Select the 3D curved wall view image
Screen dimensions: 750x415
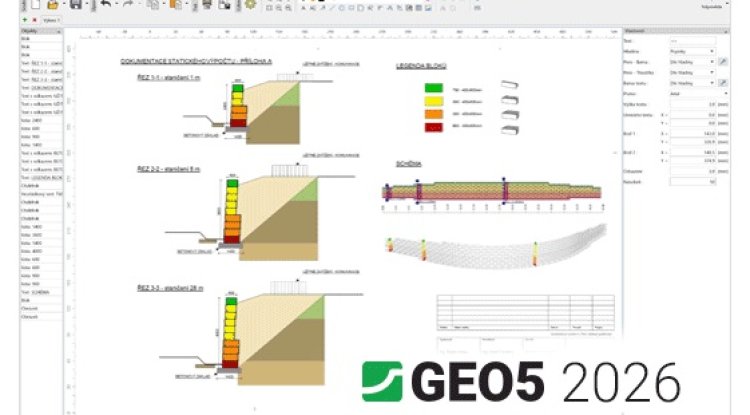pos(496,246)
